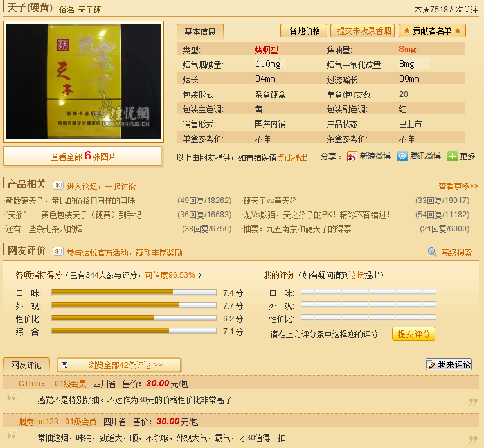Click the document icon in 浏览全部42条评论
The image size is (484, 448).
coord(64,365)
